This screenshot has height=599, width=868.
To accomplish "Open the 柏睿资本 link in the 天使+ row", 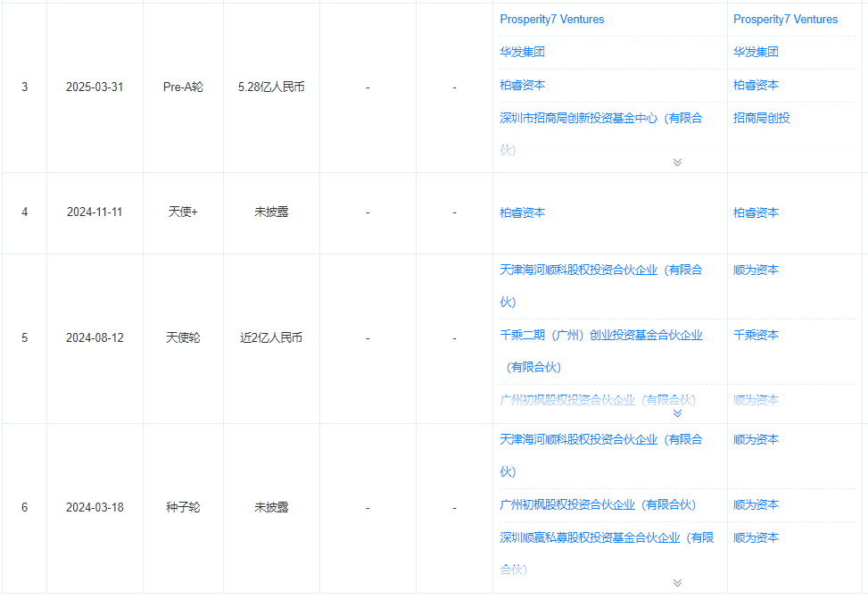I will click(x=524, y=212).
